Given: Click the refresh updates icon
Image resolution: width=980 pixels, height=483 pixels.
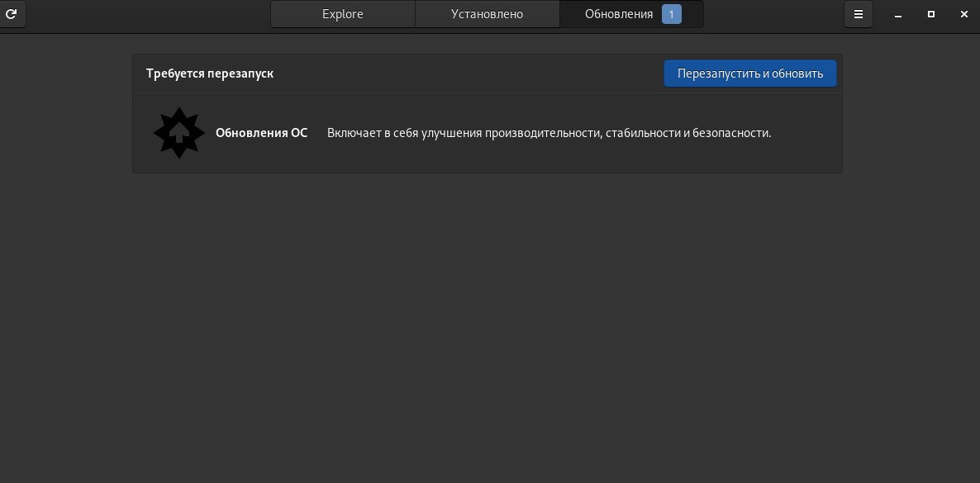Looking at the screenshot, I should pos(12,14).
